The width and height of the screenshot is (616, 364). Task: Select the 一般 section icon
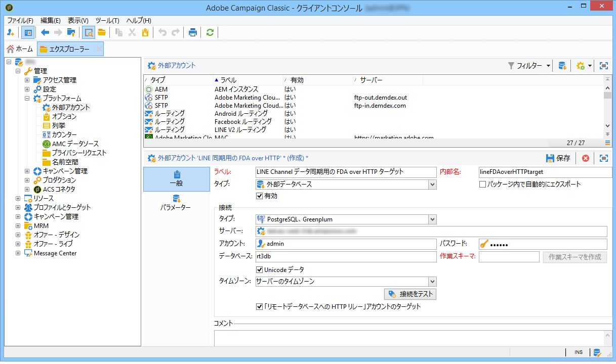(177, 174)
